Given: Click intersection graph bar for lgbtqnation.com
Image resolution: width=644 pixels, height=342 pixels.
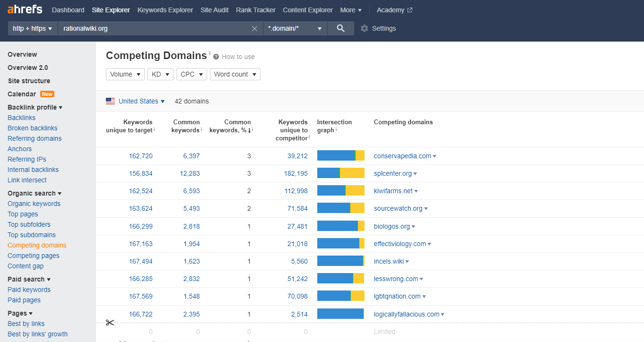Looking at the screenshot, I should tap(341, 296).
